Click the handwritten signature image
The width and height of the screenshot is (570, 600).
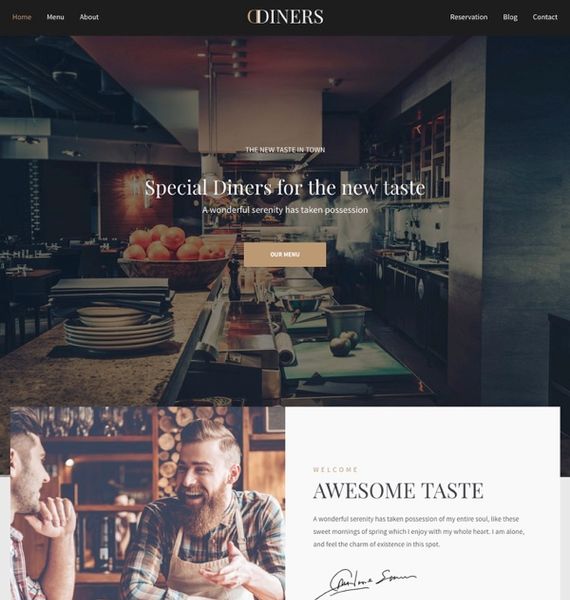point(365,584)
